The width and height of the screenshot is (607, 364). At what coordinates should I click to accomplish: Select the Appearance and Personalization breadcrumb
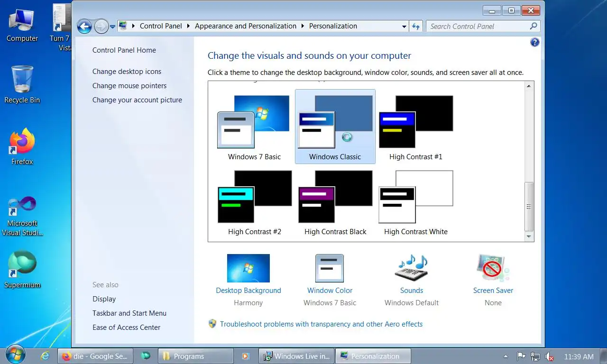tap(246, 26)
